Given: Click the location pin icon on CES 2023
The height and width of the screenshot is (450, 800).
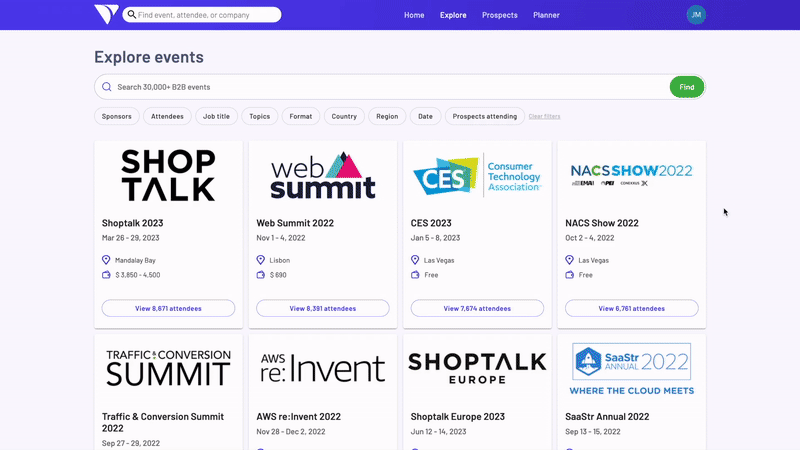Looking at the screenshot, I should (x=415, y=260).
